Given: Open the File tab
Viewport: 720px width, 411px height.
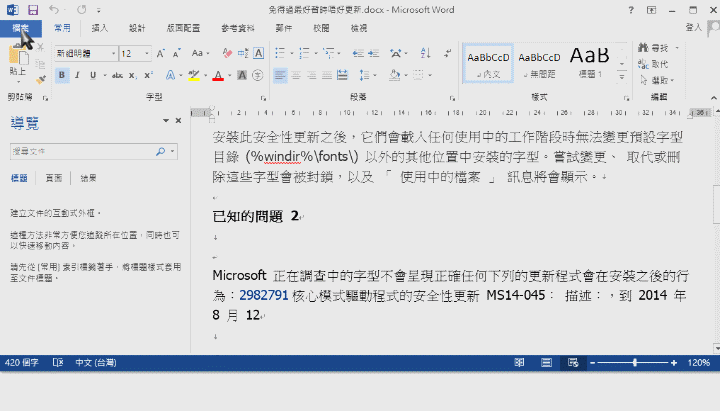Looking at the screenshot, I should (21, 28).
